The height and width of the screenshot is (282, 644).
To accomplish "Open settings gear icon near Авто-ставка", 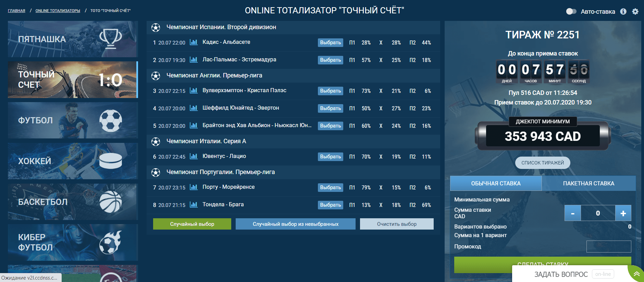I will [635, 11].
